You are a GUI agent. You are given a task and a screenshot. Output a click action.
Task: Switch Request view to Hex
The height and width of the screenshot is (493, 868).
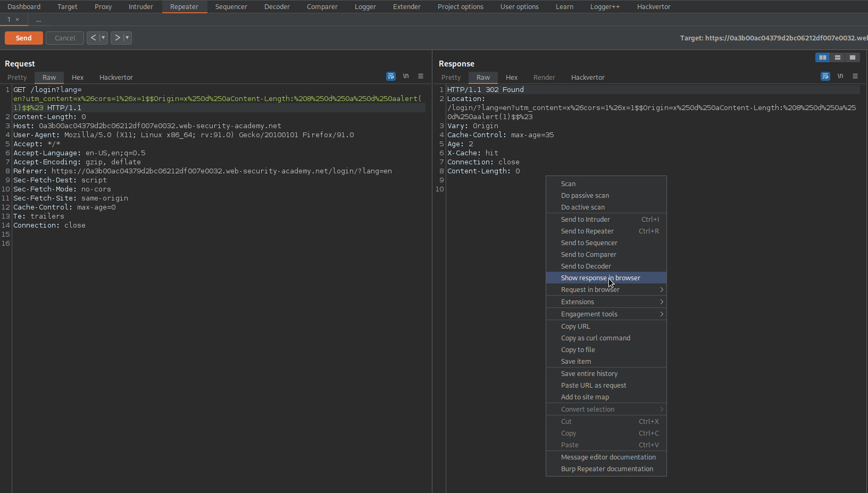click(78, 78)
